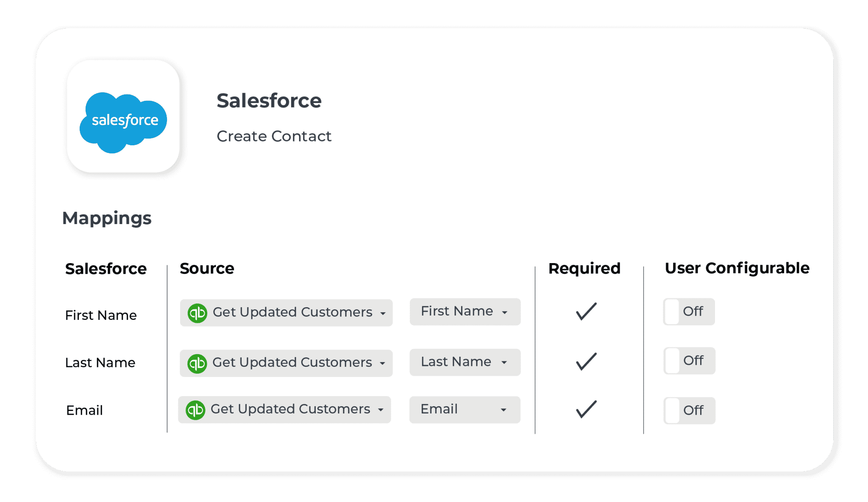Viewport: 868px width, 502px height.
Task: Select the Mappings section heading
Action: pos(107,218)
